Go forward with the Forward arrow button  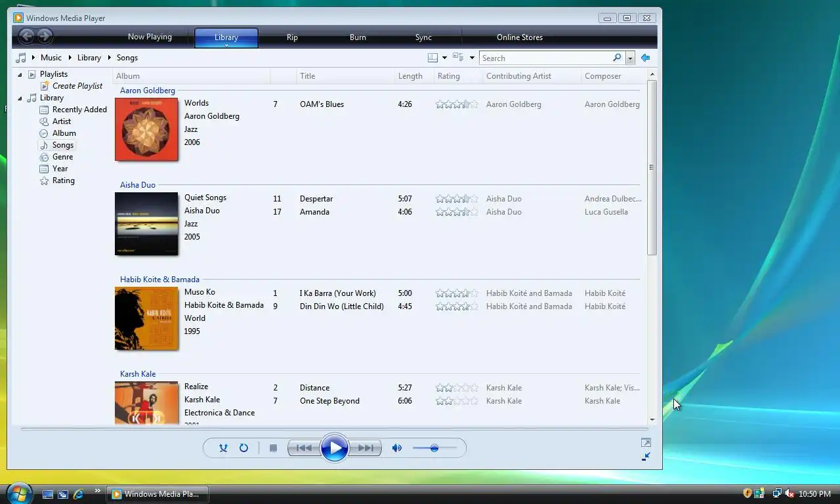coord(45,37)
